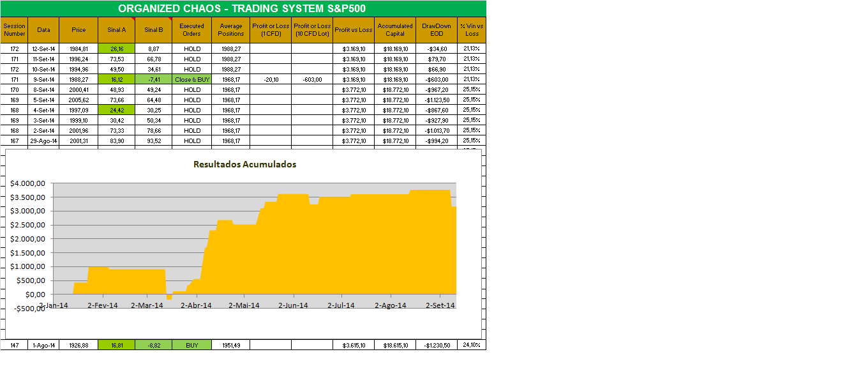Select the DrawDown EOD column header

[437, 30]
